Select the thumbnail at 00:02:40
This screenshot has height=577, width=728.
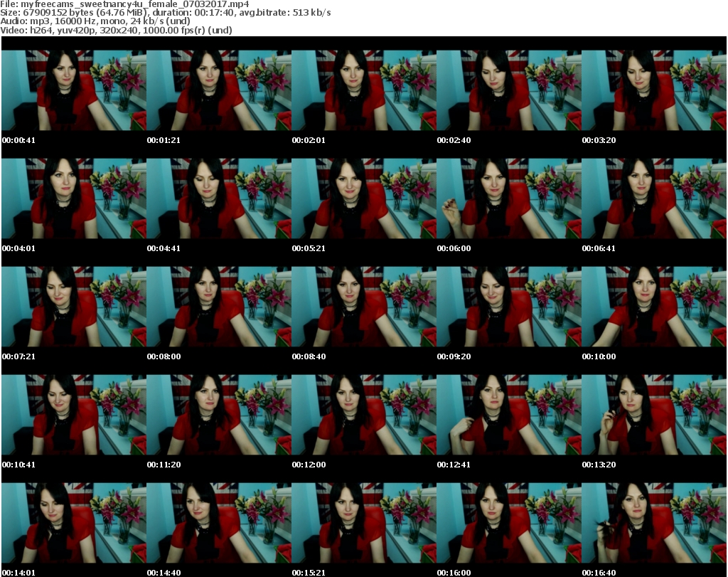coord(509,90)
